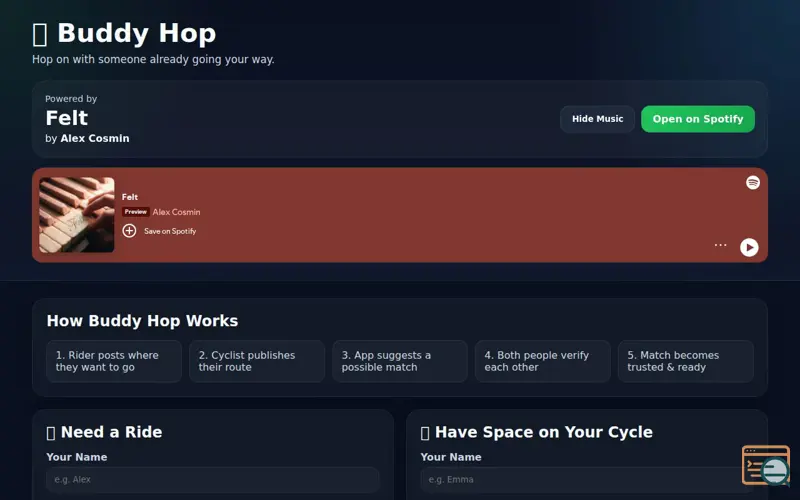Click the Felt album cover art
The height and width of the screenshot is (500, 800).
pyautogui.click(x=77, y=215)
